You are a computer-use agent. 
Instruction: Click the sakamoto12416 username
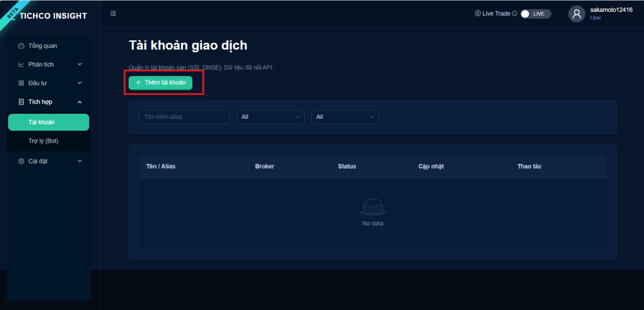(611, 10)
